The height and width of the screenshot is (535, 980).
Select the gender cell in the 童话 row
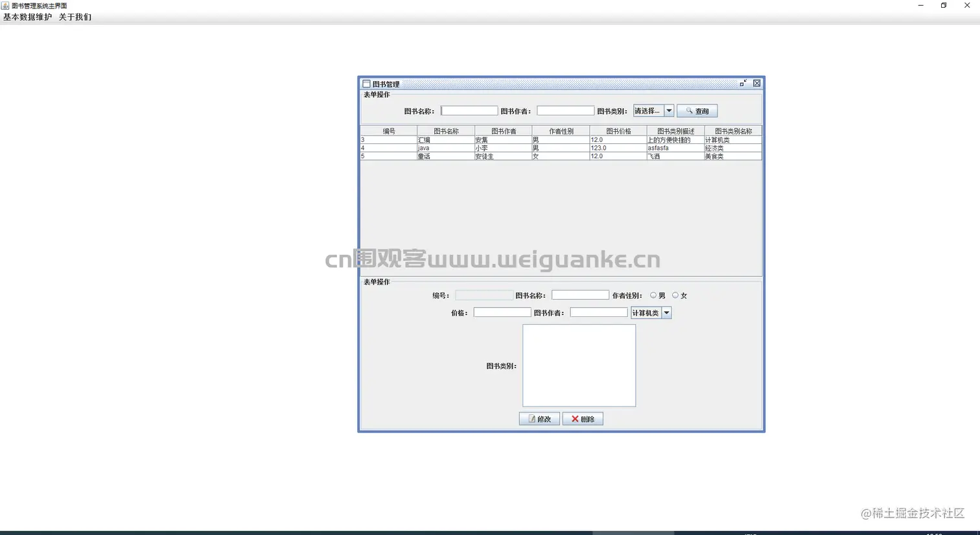561,156
